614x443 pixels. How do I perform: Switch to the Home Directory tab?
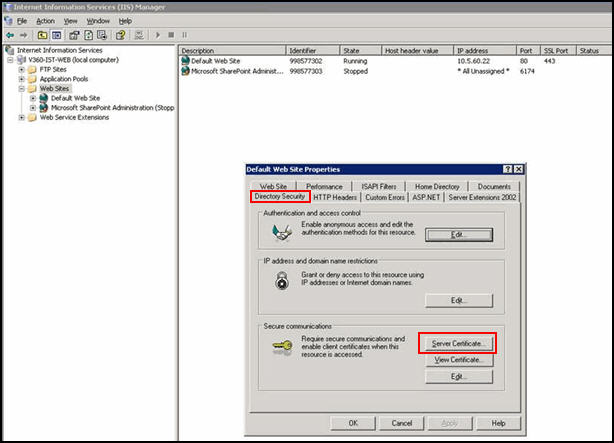pyautogui.click(x=437, y=186)
